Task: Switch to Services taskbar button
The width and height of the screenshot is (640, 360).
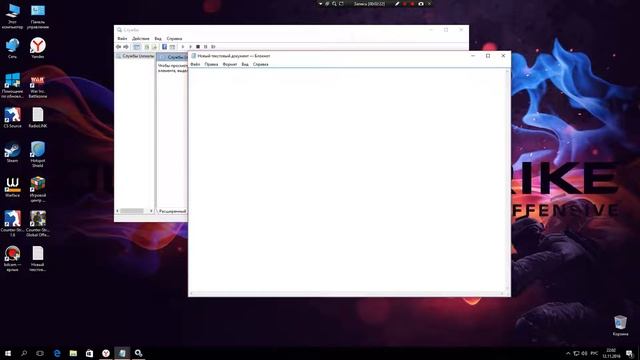Action: tap(138, 353)
